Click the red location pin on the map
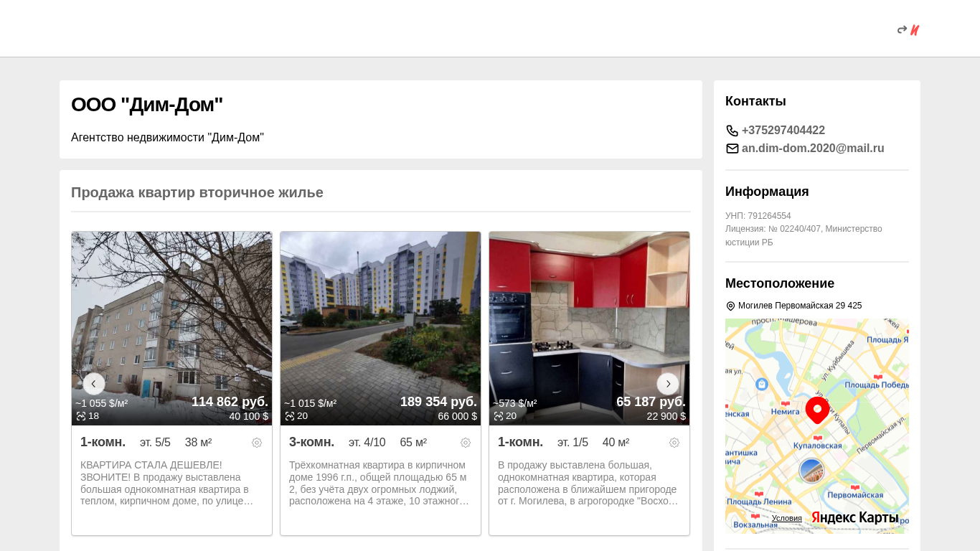980x551 pixels. point(817,410)
